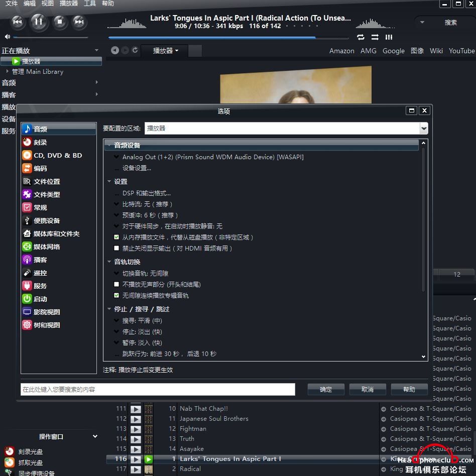Expand the 预缓冲 6 秒 option
The image size is (476, 476).
point(116,215)
